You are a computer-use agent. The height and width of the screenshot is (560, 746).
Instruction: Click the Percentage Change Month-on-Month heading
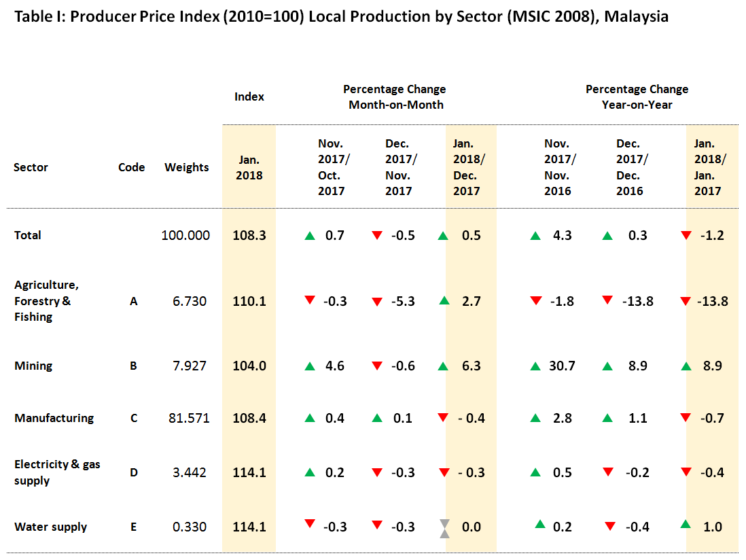(395, 97)
